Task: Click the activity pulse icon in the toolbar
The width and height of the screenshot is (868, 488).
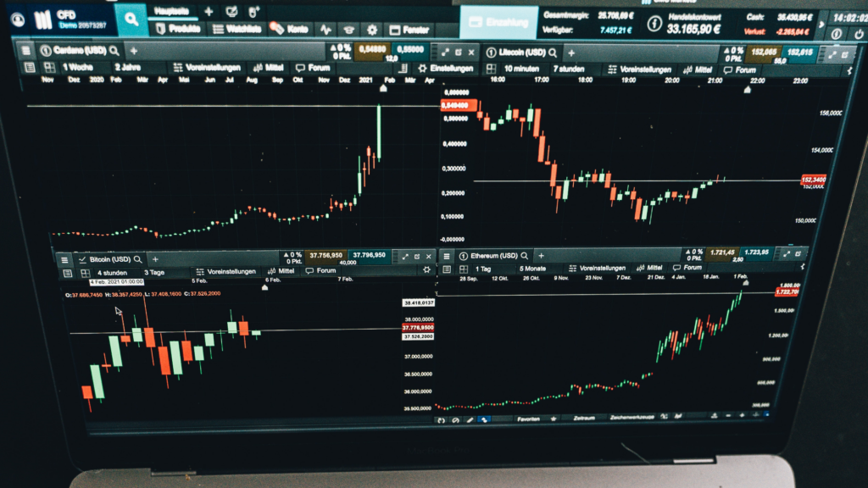Action: [326, 29]
